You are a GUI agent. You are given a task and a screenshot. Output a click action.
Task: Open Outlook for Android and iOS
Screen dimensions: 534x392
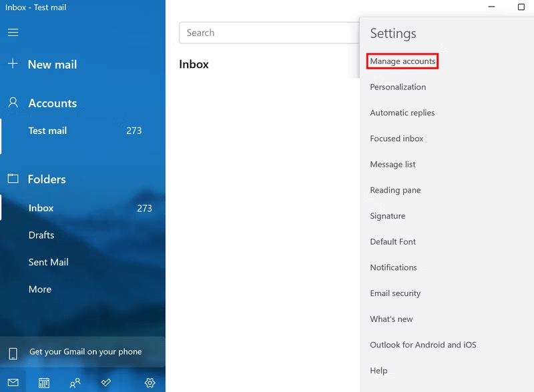(x=423, y=345)
